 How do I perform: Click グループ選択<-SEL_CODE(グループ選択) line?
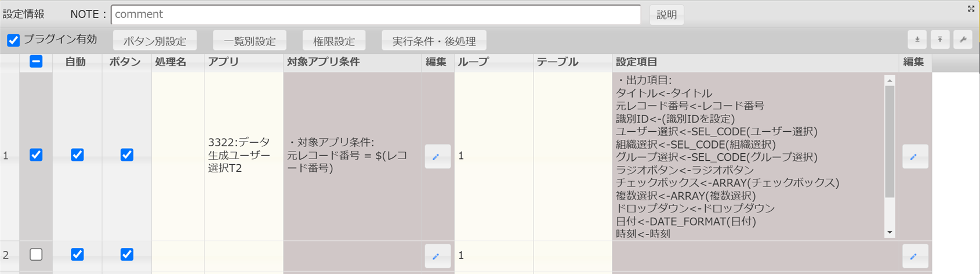pos(717,157)
